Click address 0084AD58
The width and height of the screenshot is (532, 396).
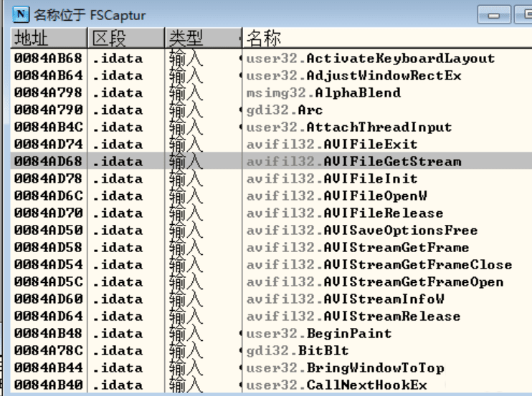(x=48, y=248)
